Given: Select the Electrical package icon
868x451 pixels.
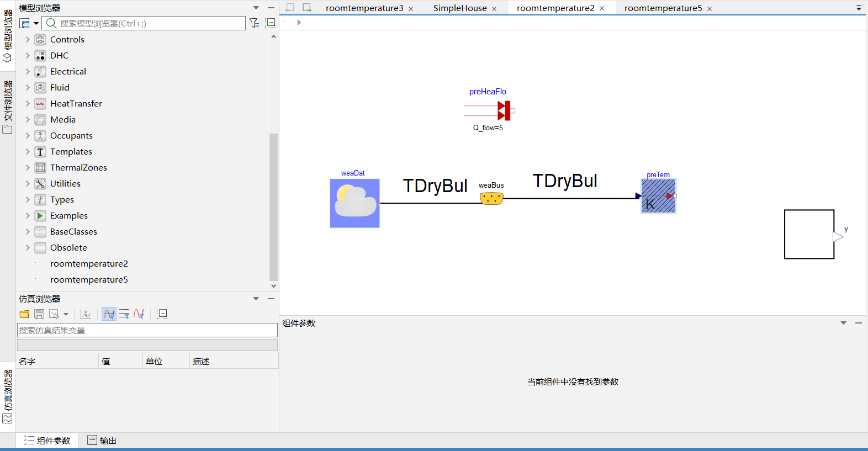Looking at the screenshot, I should pyautogui.click(x=40, y=72).
